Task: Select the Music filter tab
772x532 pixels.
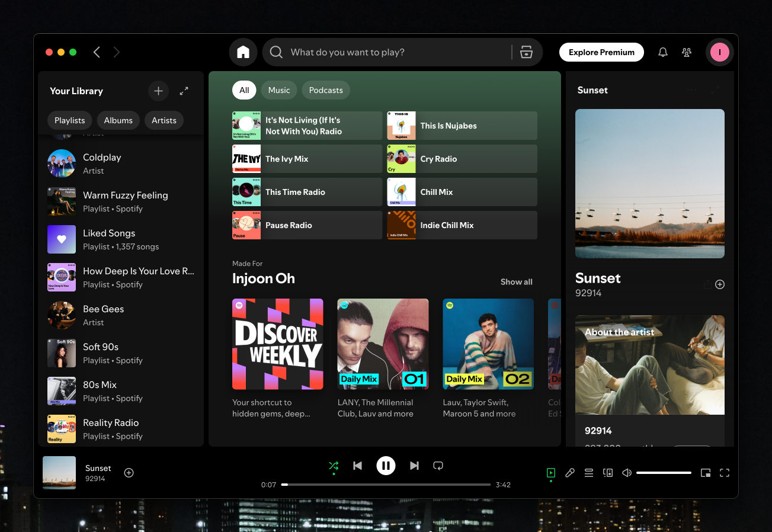Action: coord(278,89)
